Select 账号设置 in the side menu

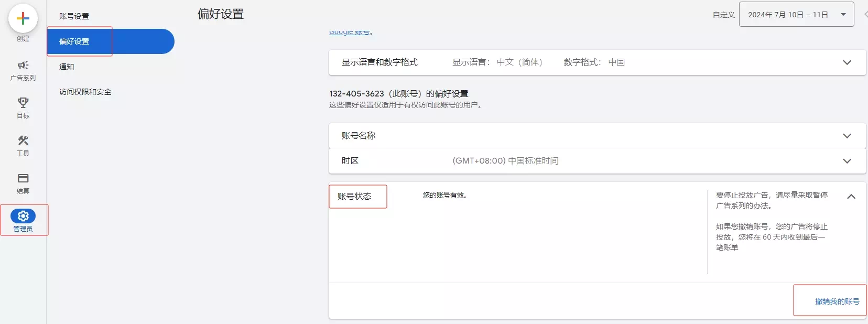(x=74, y=16)
